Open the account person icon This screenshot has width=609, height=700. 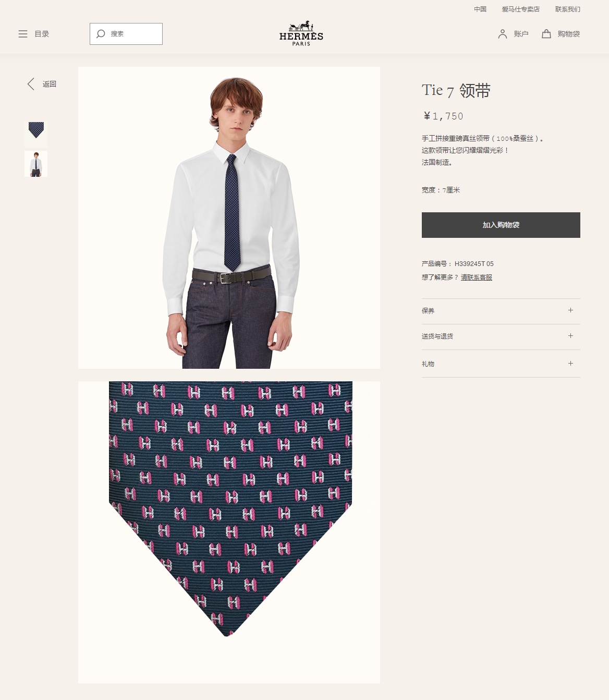(503, 34)
